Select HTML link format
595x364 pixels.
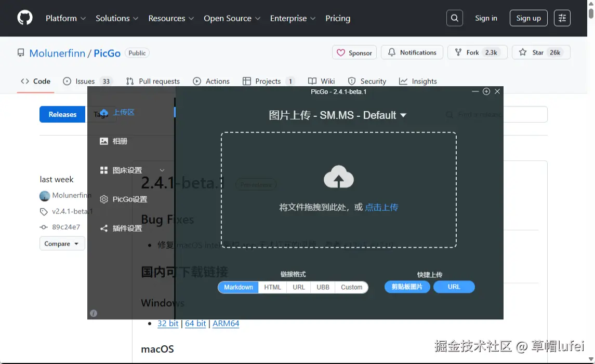[x=272, y=287]
